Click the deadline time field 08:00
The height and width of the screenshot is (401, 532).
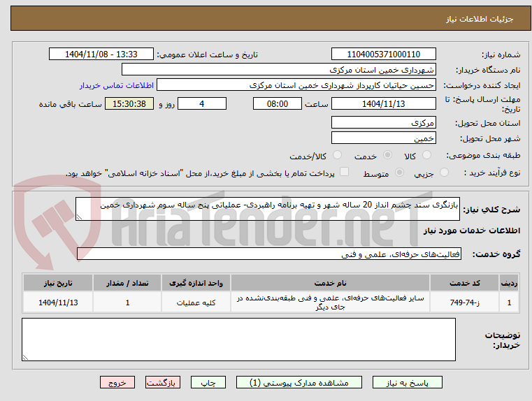point(278,103)
